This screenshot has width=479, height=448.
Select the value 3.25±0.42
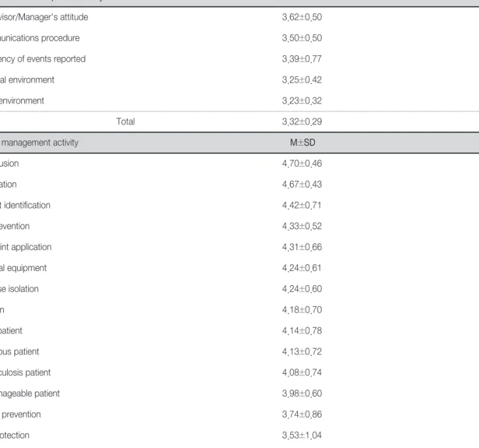point(302,80)
